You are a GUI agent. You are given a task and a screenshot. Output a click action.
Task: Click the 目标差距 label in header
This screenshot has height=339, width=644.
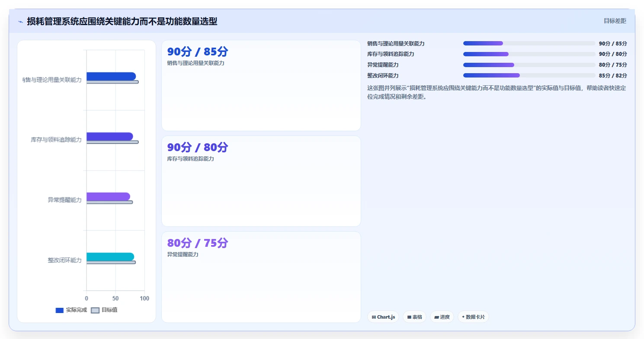click(x=615, y=21)
